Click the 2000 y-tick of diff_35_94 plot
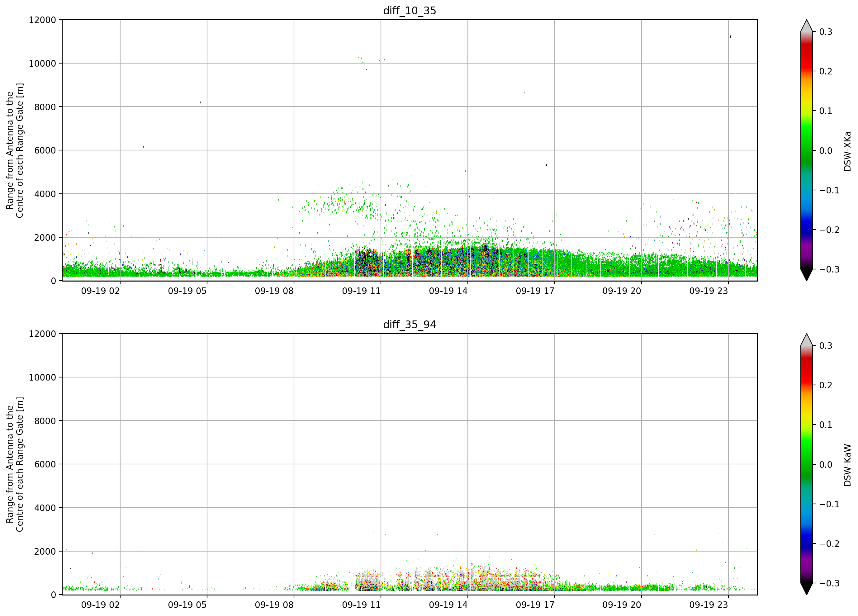 coord(45,551)
